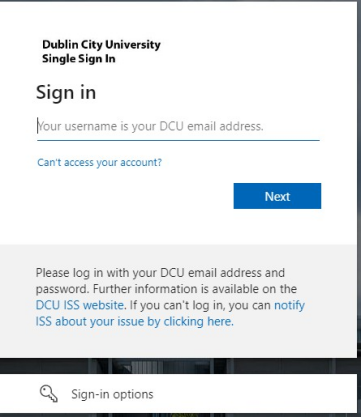
Task: Click the dark background image strip between panels
Action: tap(178, 366)
